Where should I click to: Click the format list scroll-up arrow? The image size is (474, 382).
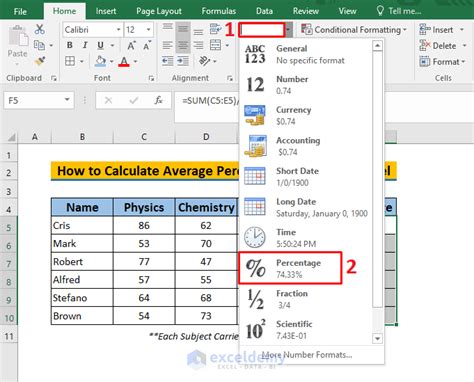[377, 45]
